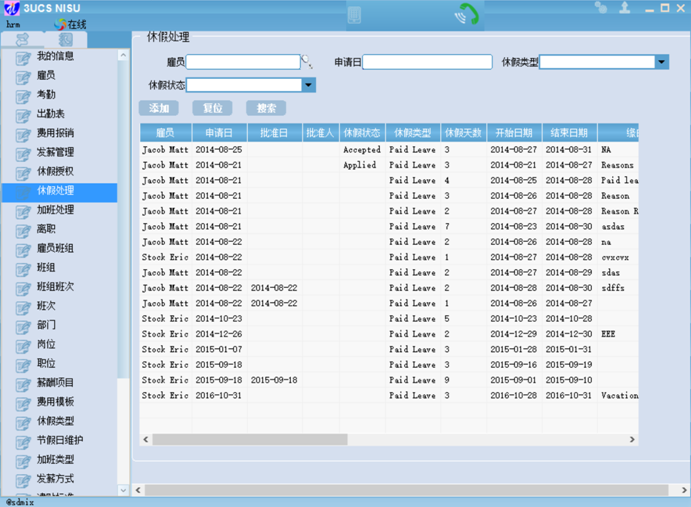Image resolution: width=691 pixels, height=507 pixels.
Task: Select the row applied 2016-10-31
Action: click(389, 395)
